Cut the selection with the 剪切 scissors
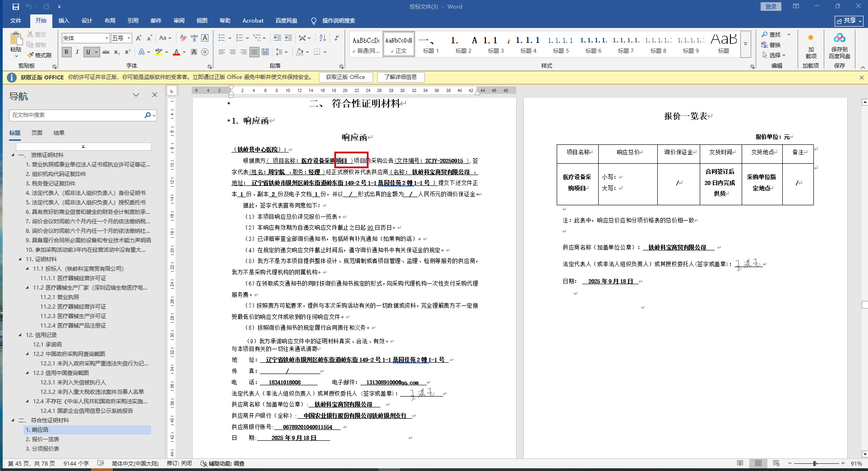 tap(37, 34)
